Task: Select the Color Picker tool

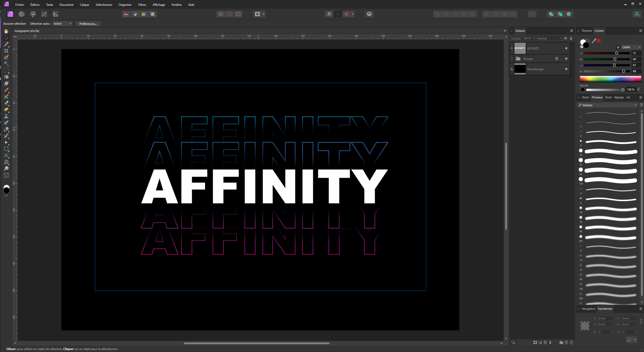Action: (6, 44)
